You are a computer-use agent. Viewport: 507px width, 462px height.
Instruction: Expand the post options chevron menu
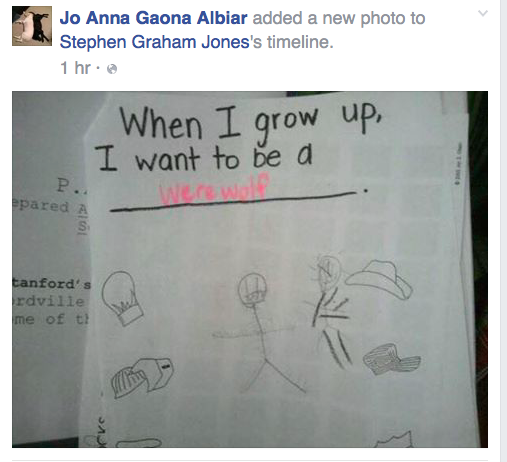(x=483, y=13)
